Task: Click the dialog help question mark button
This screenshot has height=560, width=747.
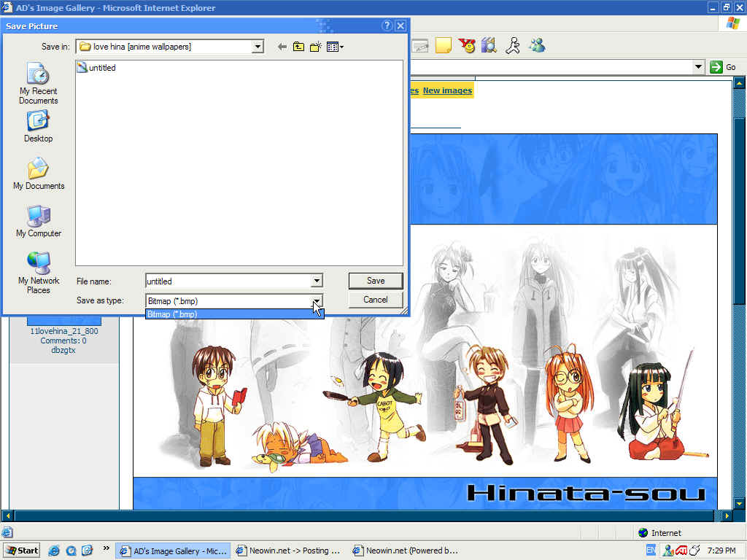Action: click(x=387, y=26)
